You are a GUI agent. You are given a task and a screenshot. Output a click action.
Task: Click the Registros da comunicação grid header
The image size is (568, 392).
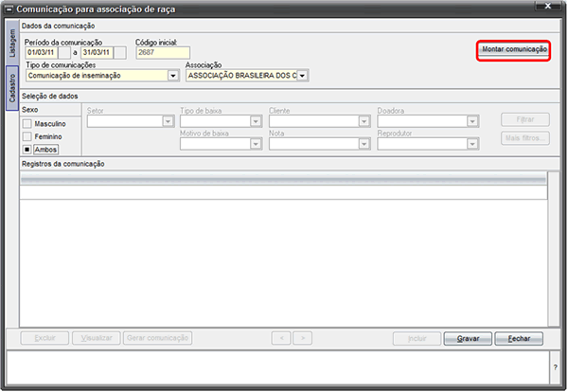(x=283, y=179)
